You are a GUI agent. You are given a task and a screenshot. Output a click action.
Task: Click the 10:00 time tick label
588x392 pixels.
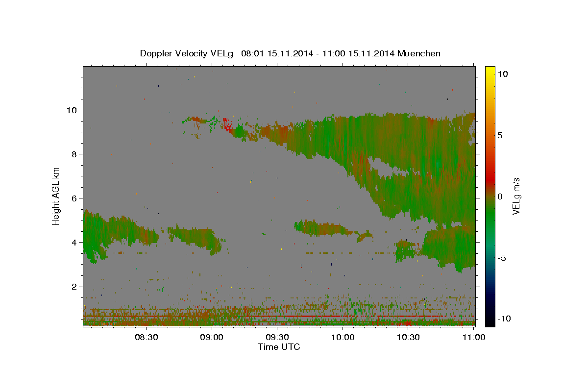(343, 337)
